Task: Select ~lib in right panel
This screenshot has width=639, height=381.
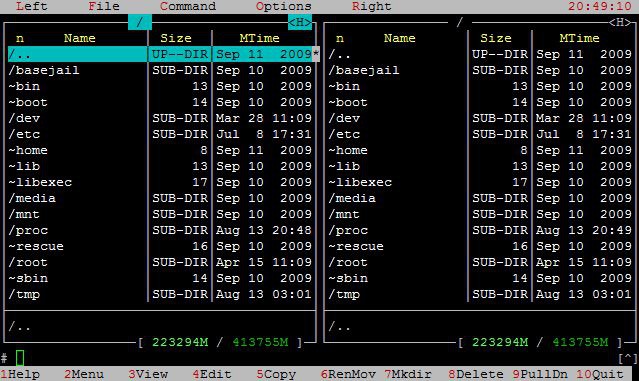Action: tap(480, 166)
